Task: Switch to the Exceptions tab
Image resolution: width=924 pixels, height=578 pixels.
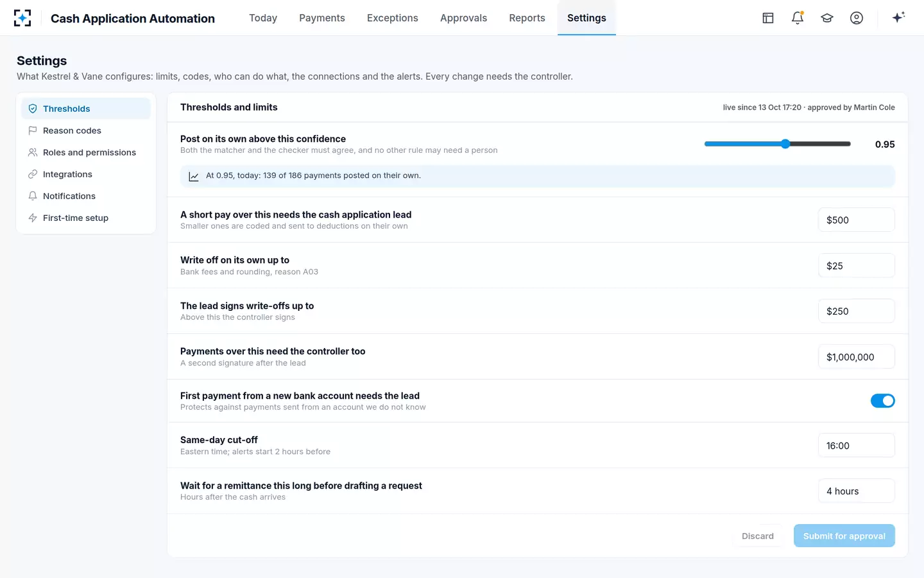Action: pyautogui.click(x=393, y=18)
